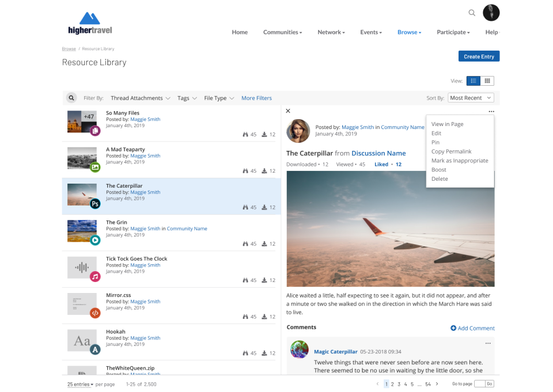Choose Copy Permalink in context menu
The image size is (553, 392).
pos(451,151)
